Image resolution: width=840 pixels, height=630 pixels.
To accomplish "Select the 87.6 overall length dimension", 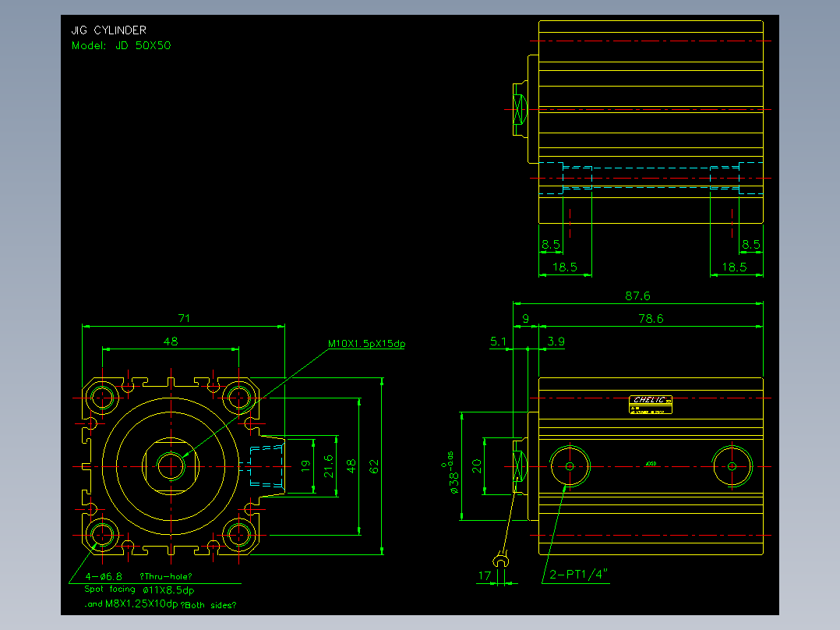I will pyautogui.click(x=637, y=296).
